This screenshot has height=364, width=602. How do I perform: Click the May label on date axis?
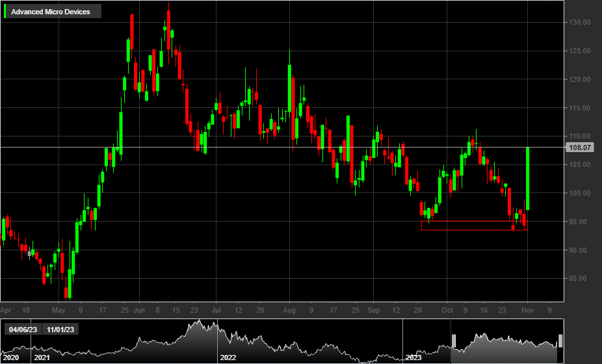[59, 310]
